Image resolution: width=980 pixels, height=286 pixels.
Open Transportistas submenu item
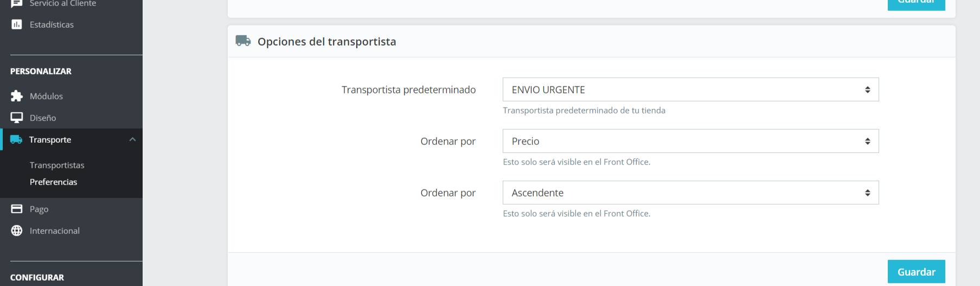(x=57, y=165)
